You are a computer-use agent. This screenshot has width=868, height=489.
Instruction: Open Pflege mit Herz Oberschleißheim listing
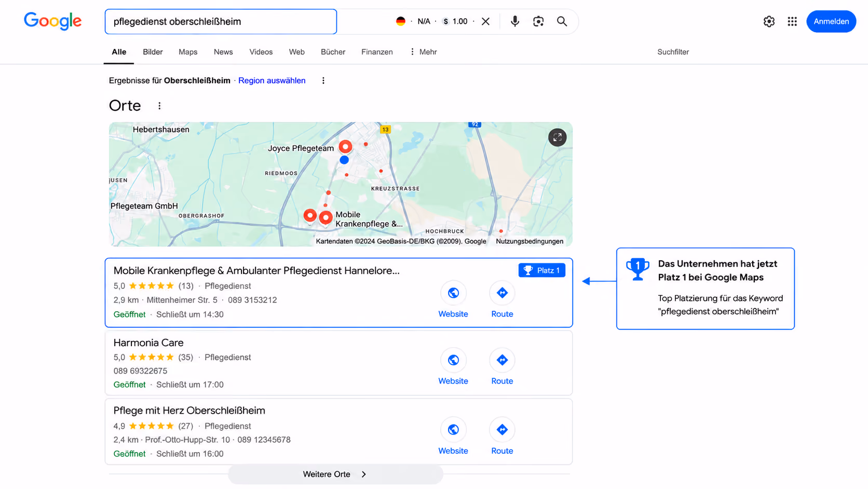click(x=189, y=411)
